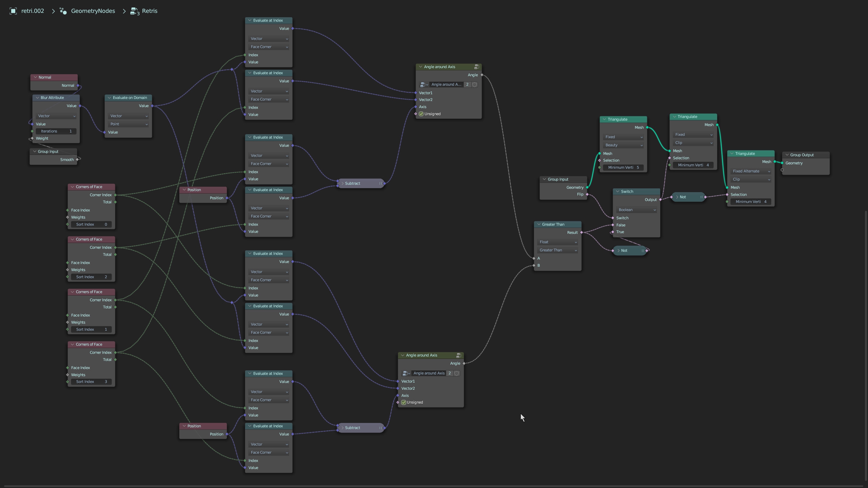Toggle fake user shield on bottom Angle around Axis
The height and width of the screenshot is (488, 868).
(457, 373)
